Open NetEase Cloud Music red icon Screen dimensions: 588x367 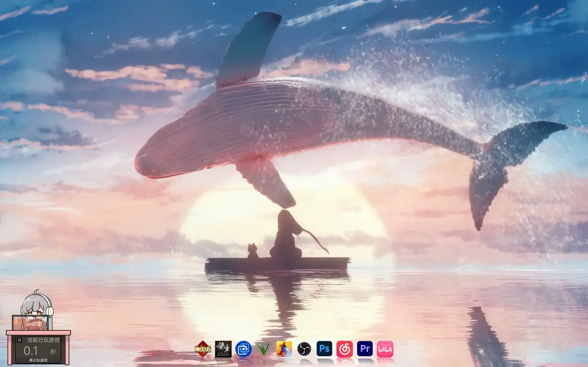point(345,349)
